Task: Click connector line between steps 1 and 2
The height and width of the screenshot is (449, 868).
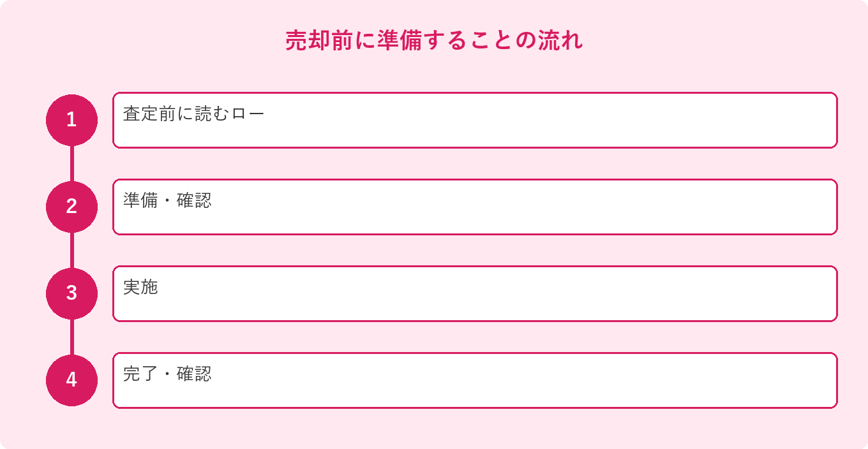Action: coord(71,163)
